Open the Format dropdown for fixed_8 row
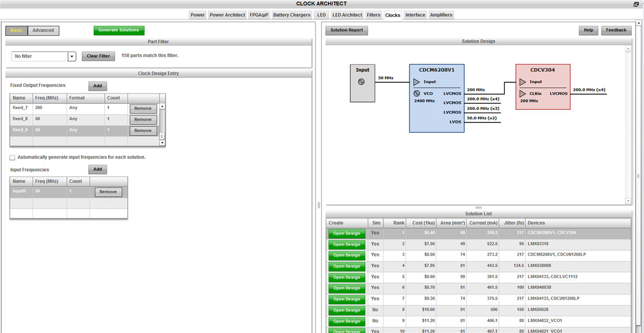Image resolution: width=644 pixels, height=333 pixels. pyautogui.click(x=85, y=119)
